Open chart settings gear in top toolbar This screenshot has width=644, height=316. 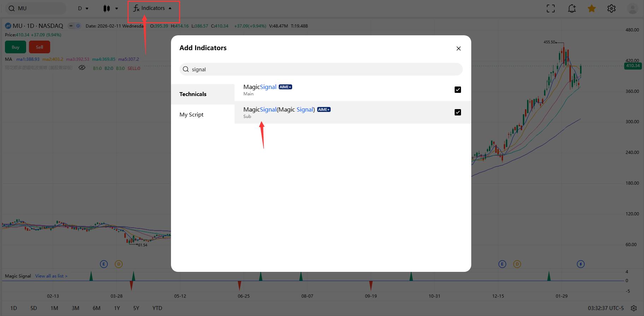click(x=611, y=8)
